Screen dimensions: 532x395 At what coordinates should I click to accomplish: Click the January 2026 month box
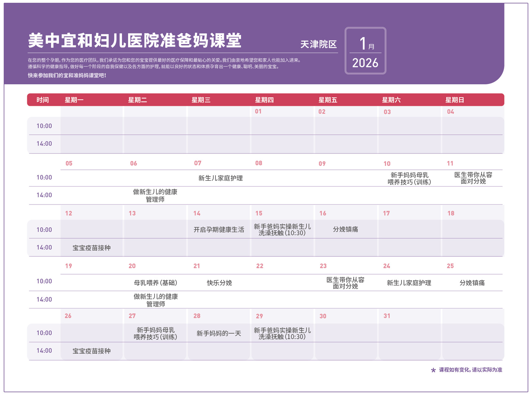(365, 51)
